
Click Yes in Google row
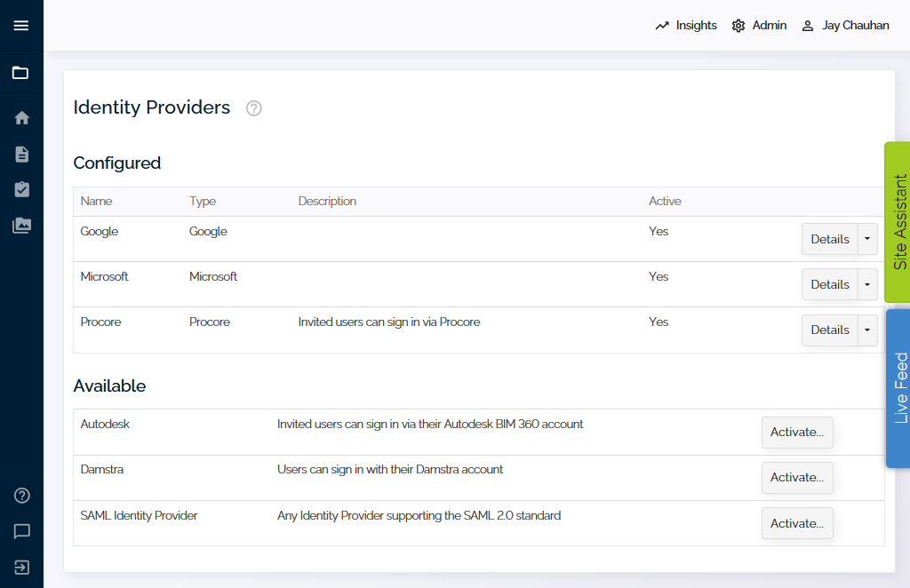point(659,231)
